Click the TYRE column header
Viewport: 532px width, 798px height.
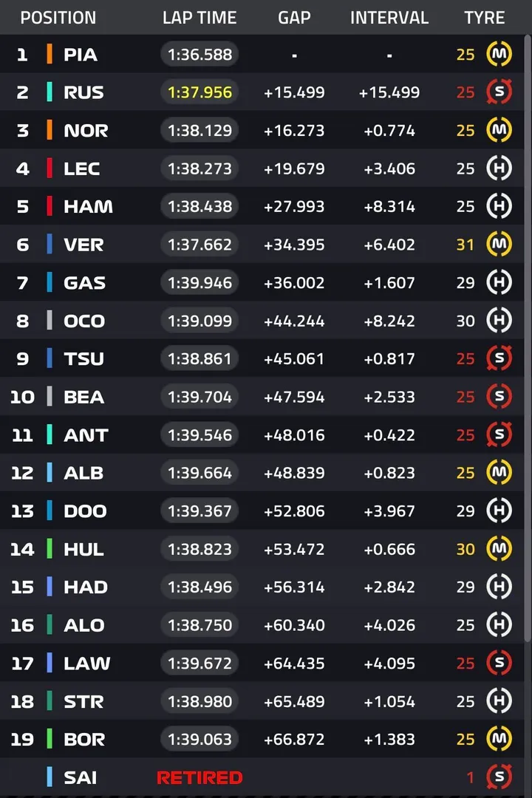click(484, 18)
